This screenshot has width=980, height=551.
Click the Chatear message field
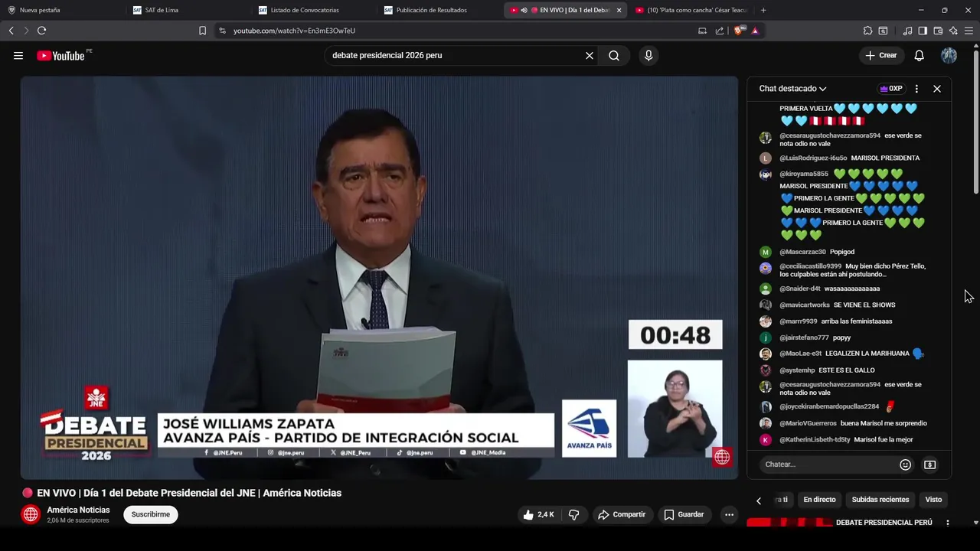tap(831, 464)
